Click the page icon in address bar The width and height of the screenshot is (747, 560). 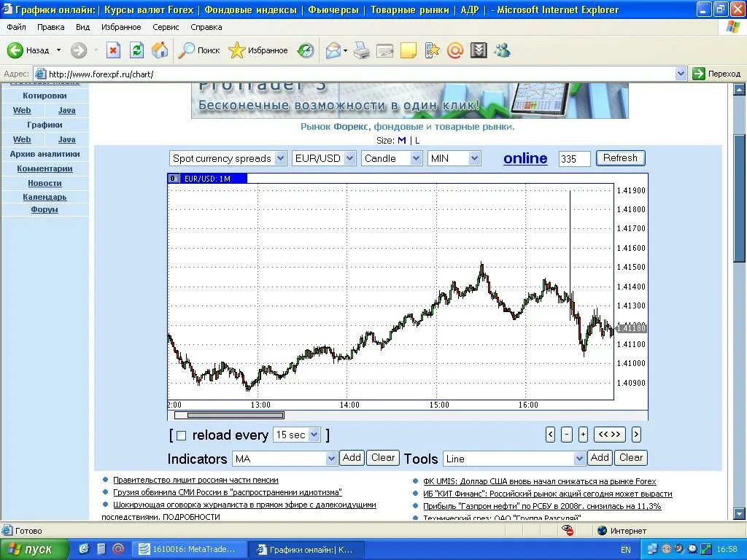pos(41,74)
